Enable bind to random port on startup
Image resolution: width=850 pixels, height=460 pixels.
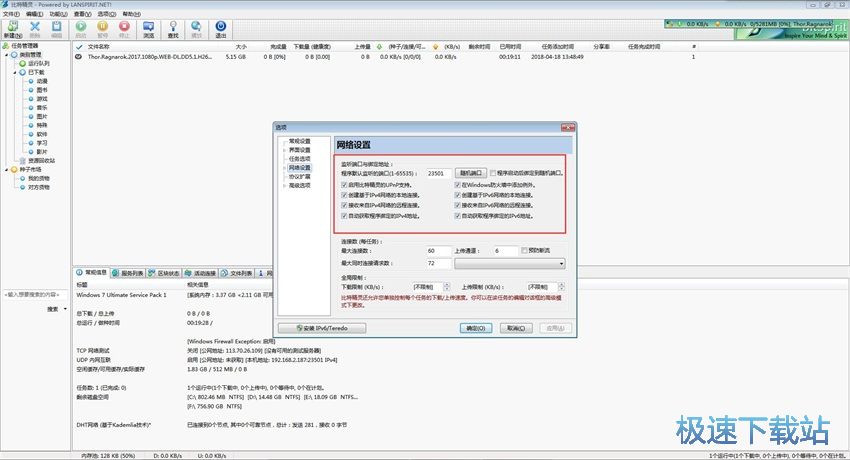(x=493, y=173)
